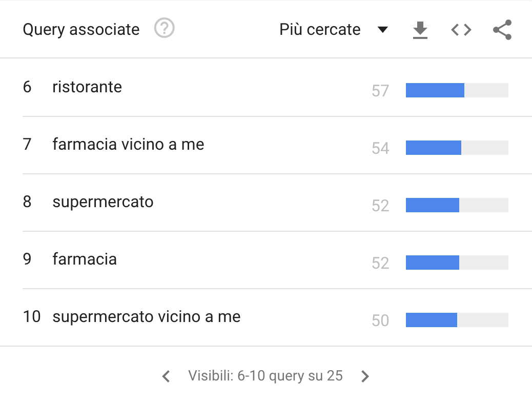Viewport: 532px width, 402px height.
Task: Click the Visibili 6-10 query su 25 text
Action: click(x=265, y=376)
